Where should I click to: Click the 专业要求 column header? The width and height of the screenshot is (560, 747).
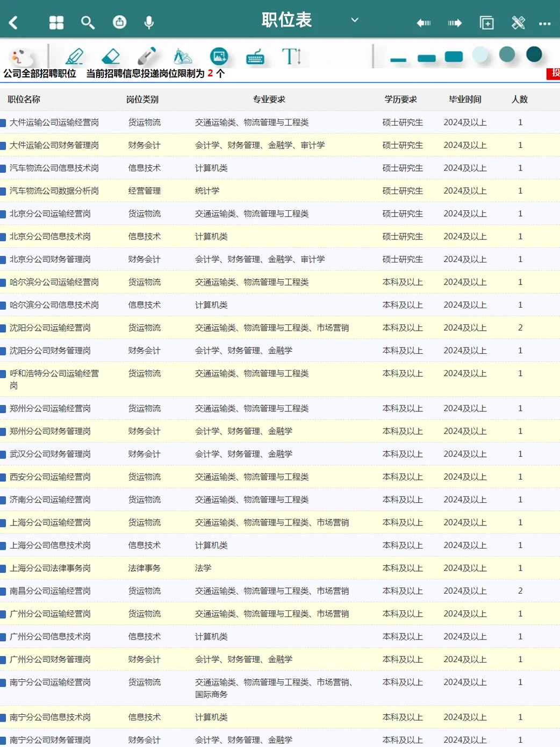[269, 99]
